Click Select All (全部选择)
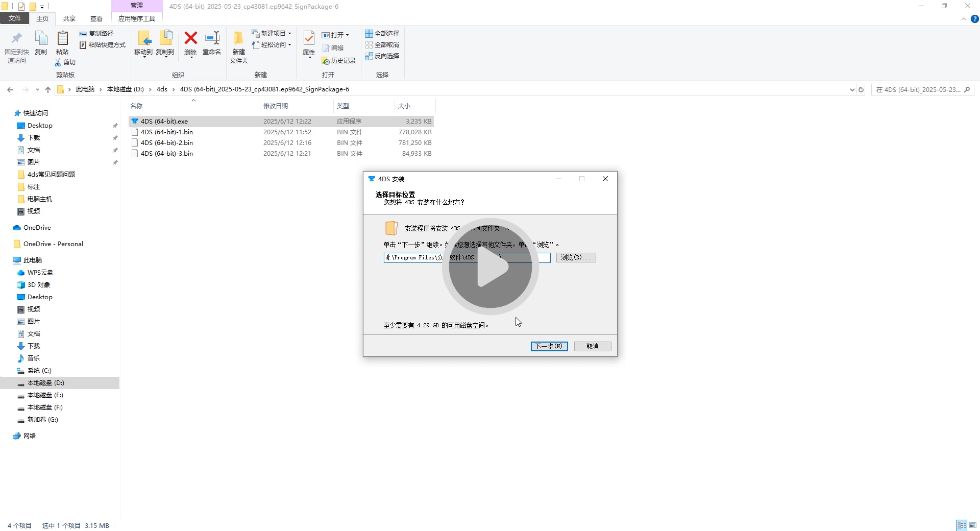980x531 pixels. 382,34
